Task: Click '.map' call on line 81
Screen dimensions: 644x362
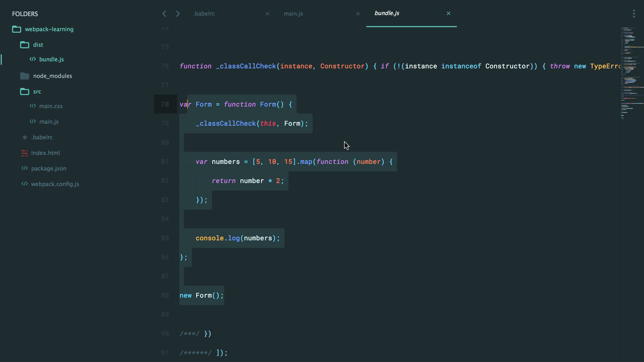Action: click(304, 162)
